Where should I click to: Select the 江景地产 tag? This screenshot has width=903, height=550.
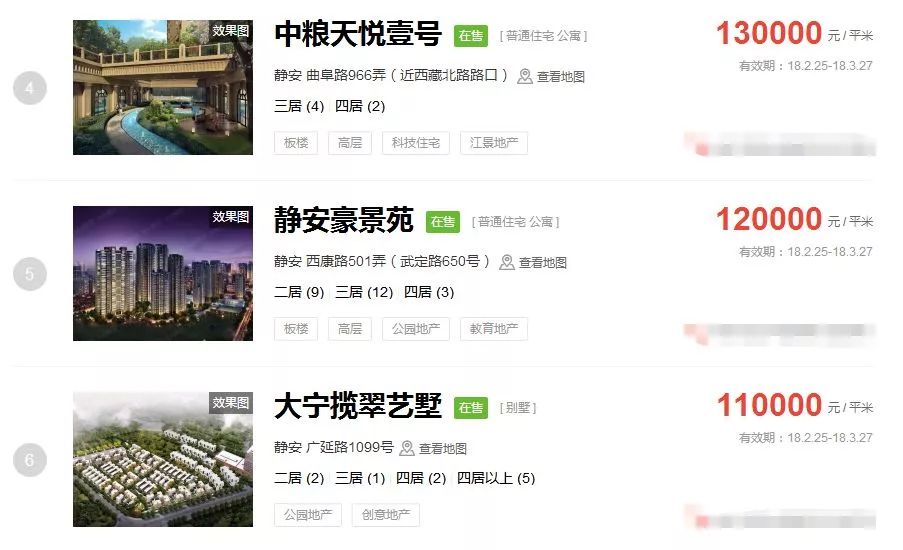(494, 143)
